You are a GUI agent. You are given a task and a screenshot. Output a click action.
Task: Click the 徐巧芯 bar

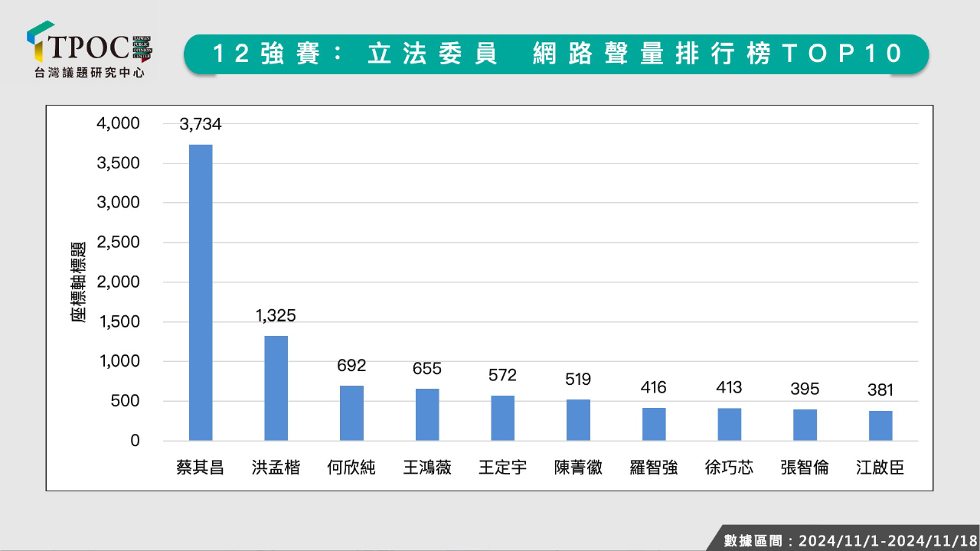(729, 424)
